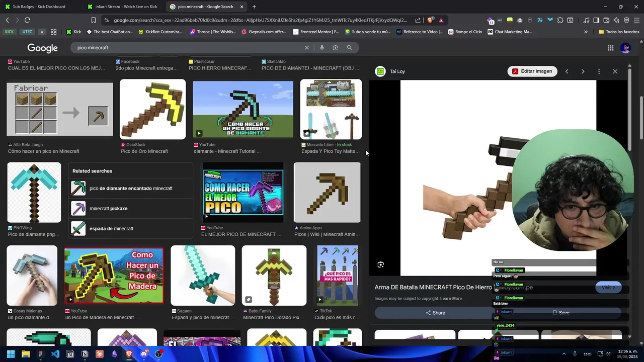Expand hidden bookmarks with the double chevron

[586, 32]
